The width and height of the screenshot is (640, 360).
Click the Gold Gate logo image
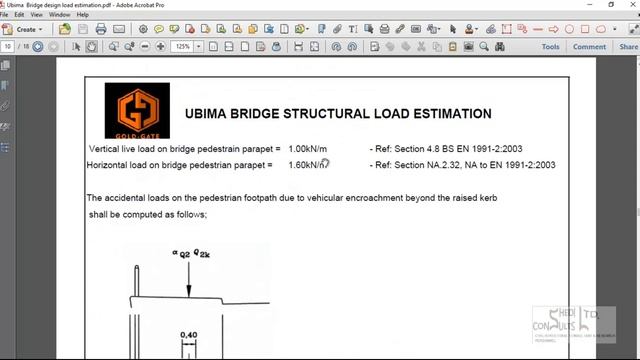[x=137, y=111]
